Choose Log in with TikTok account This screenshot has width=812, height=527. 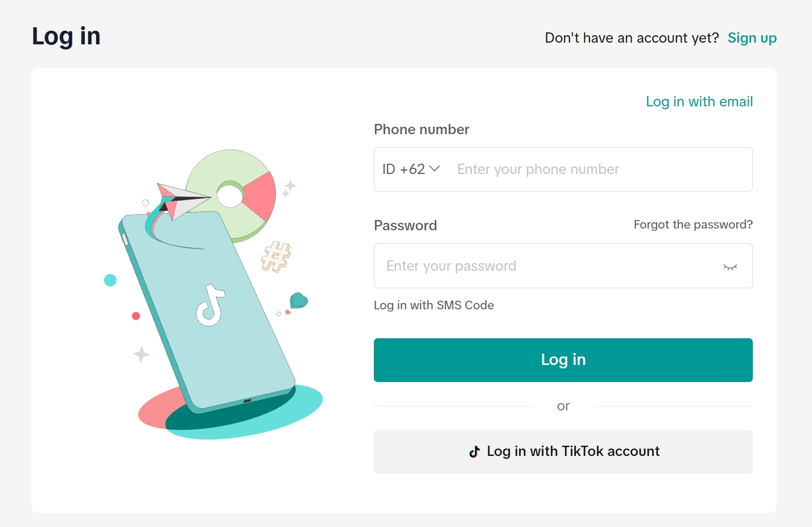[x=563, y=451]
